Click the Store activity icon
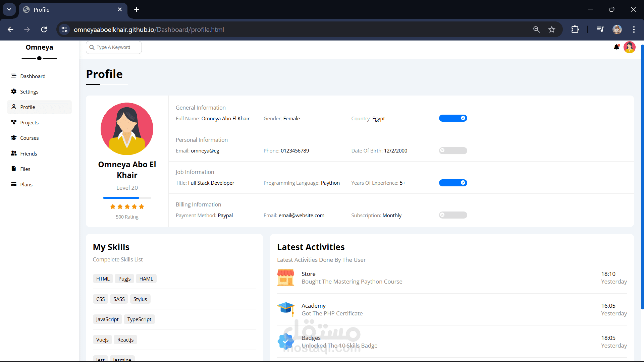 (285, 278)
